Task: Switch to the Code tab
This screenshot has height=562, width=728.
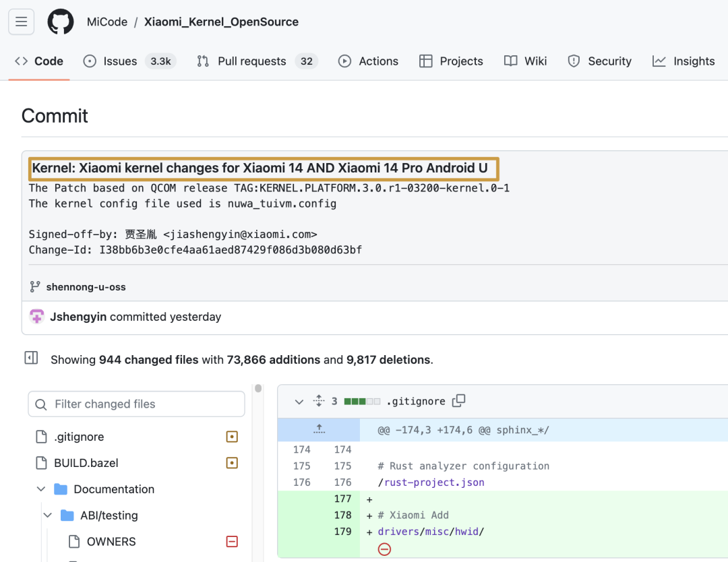Action: (x=39, y=61)
